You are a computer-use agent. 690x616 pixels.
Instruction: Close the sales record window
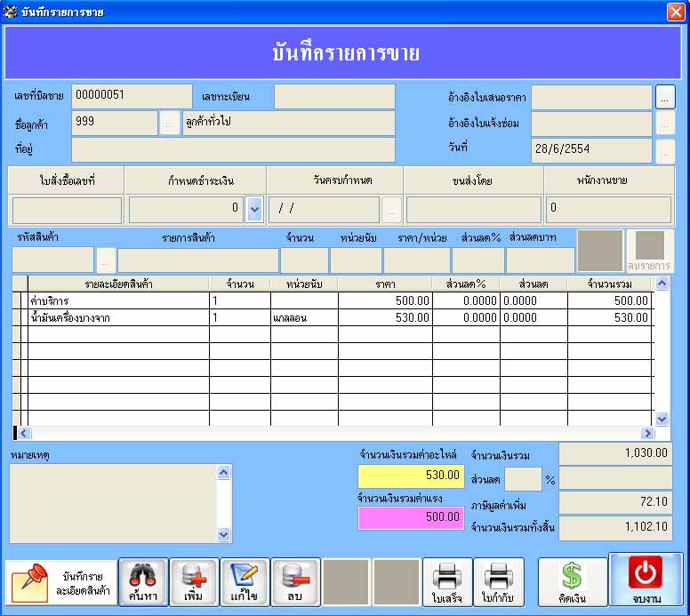[x=676, y=12]
